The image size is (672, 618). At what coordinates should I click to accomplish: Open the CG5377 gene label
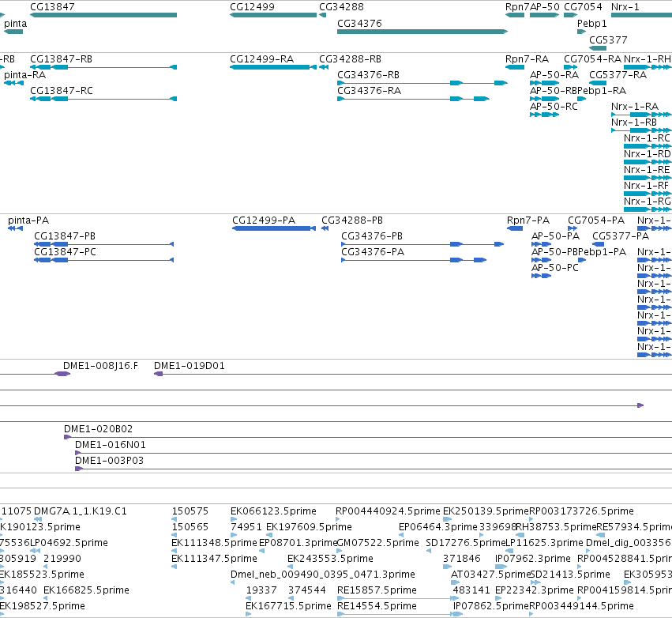pos(608,40)
